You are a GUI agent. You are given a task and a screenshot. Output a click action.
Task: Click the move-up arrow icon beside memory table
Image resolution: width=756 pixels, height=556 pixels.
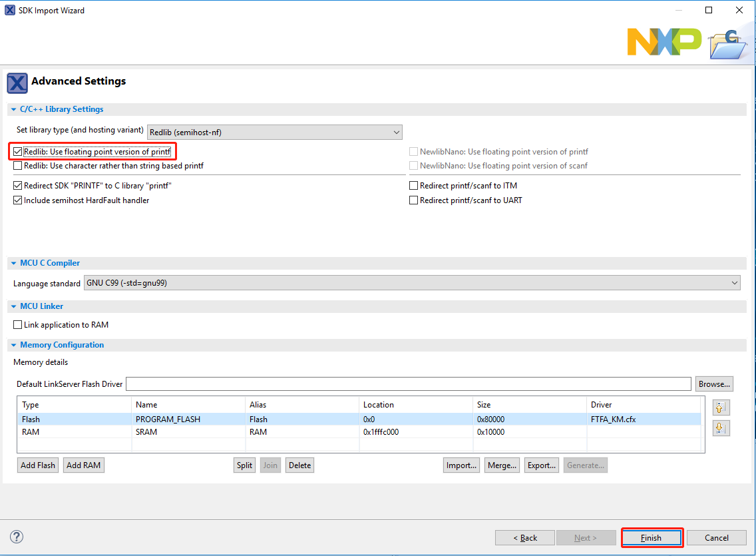coord(721,408)
